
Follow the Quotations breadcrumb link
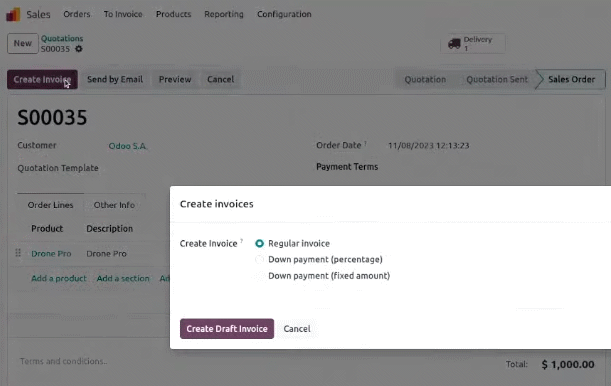pyautogui.click(x=62, y=38)
